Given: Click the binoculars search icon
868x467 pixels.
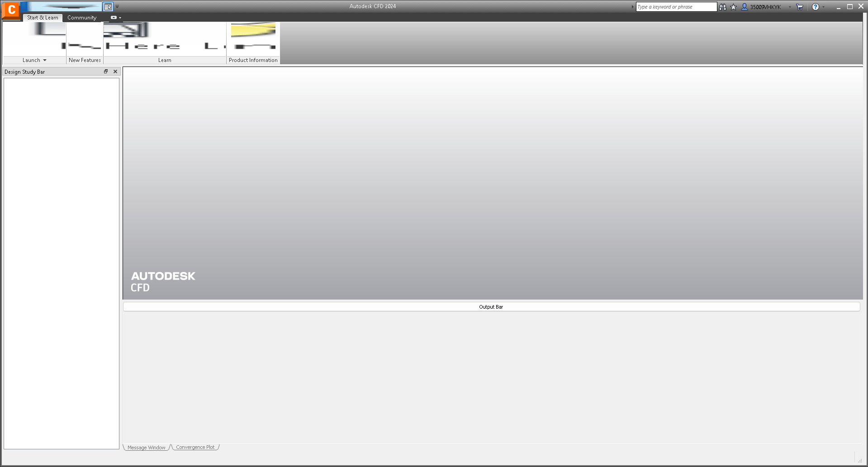Looking at the screenshot, I should point(723,7).
